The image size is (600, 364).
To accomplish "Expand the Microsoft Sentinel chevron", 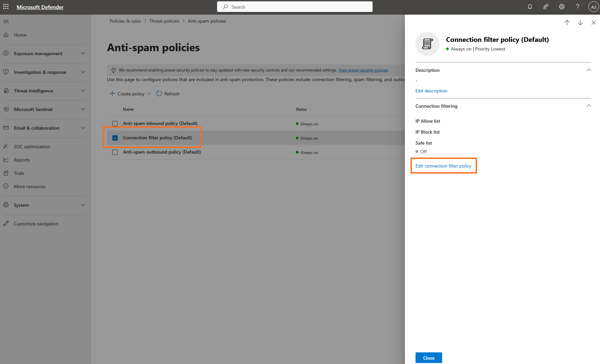I will (x=83, y=109).
